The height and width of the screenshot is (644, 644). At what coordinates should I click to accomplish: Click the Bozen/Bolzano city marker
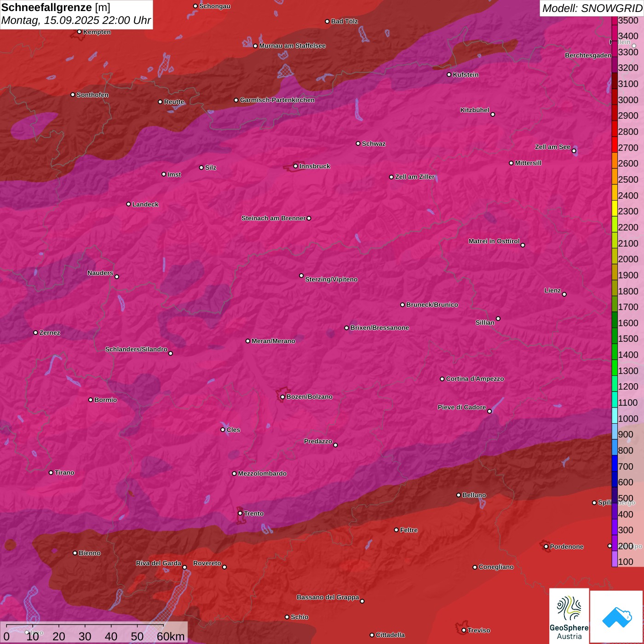pos(282,397)
